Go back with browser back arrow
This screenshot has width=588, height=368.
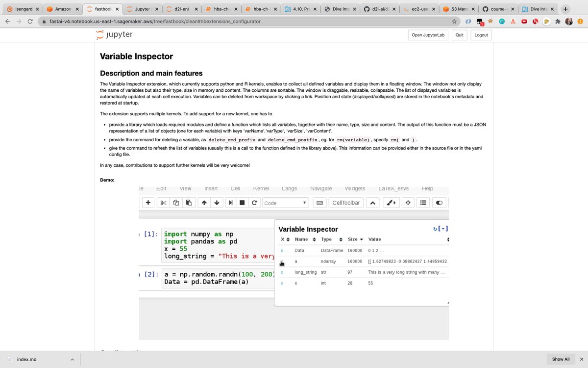8,21
